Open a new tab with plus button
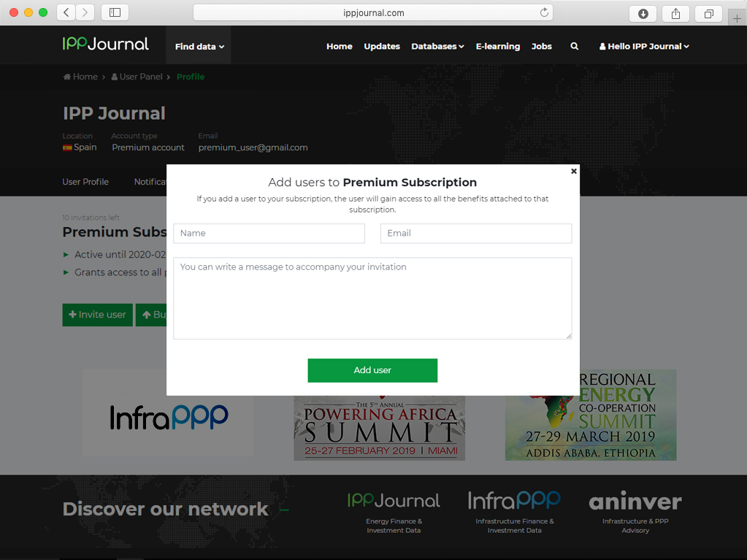747x560 pixels. click(736, 18)
